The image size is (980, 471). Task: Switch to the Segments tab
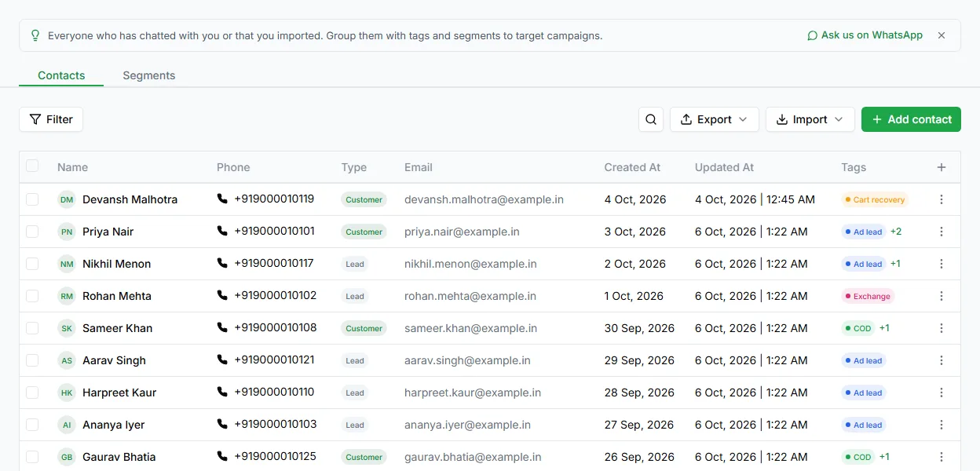click(149, 75)
